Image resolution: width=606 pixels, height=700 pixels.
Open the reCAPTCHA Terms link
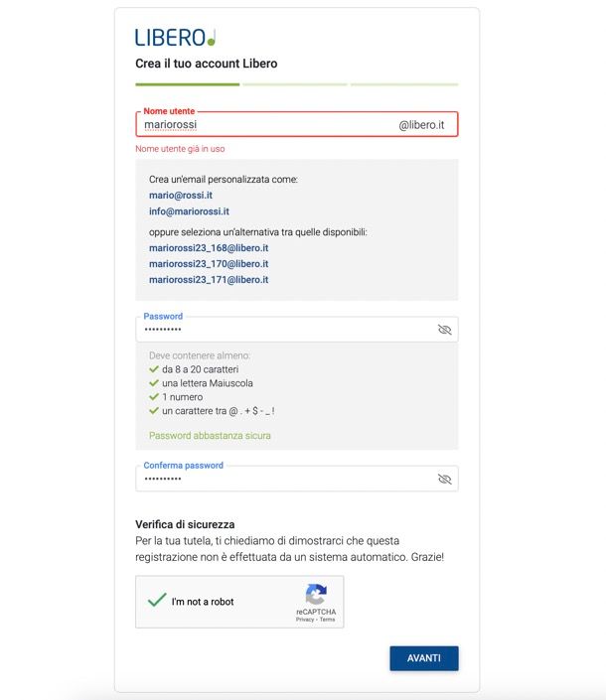pos(327,620)
